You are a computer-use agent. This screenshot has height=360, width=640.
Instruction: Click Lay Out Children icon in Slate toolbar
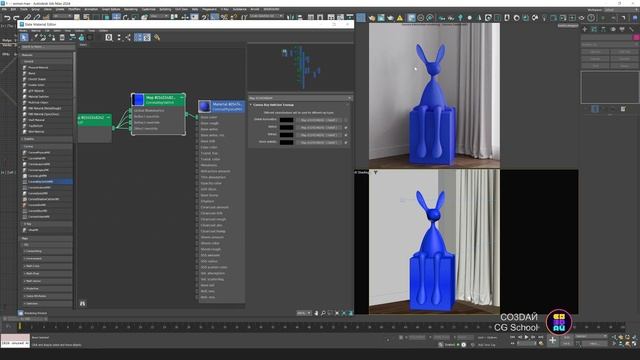(x=128, y=38)
